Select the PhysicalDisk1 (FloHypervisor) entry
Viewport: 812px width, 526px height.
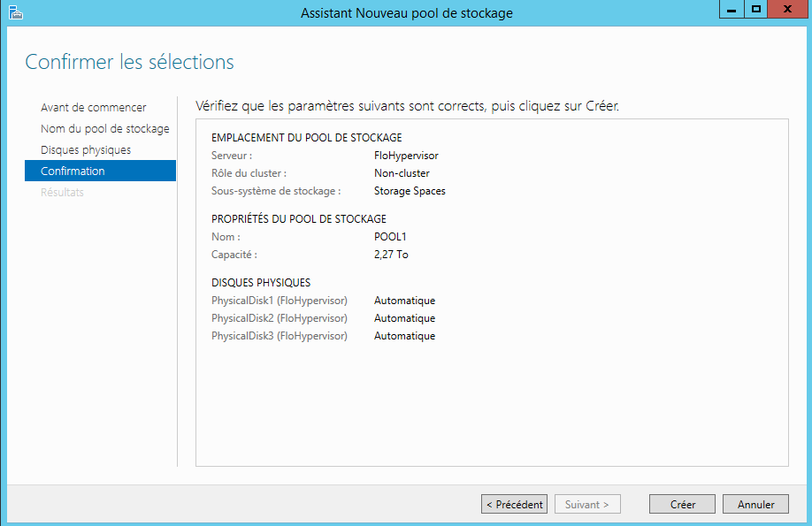(280, 301)
